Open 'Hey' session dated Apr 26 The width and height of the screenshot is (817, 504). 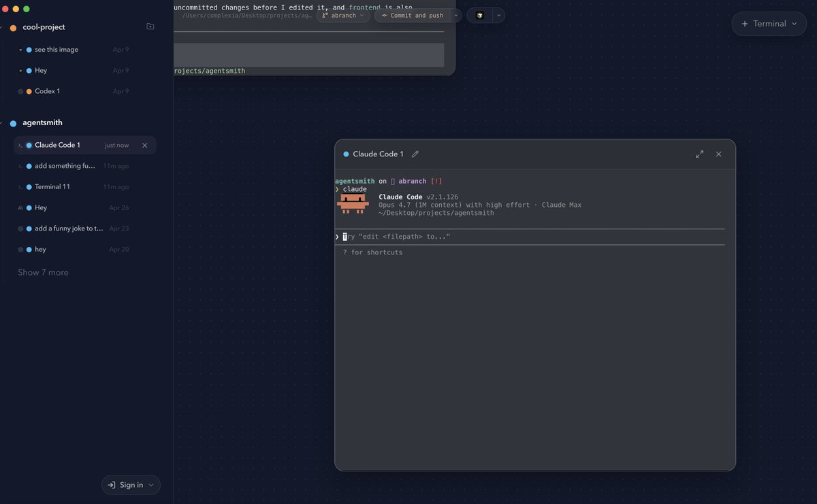[85, 208]
